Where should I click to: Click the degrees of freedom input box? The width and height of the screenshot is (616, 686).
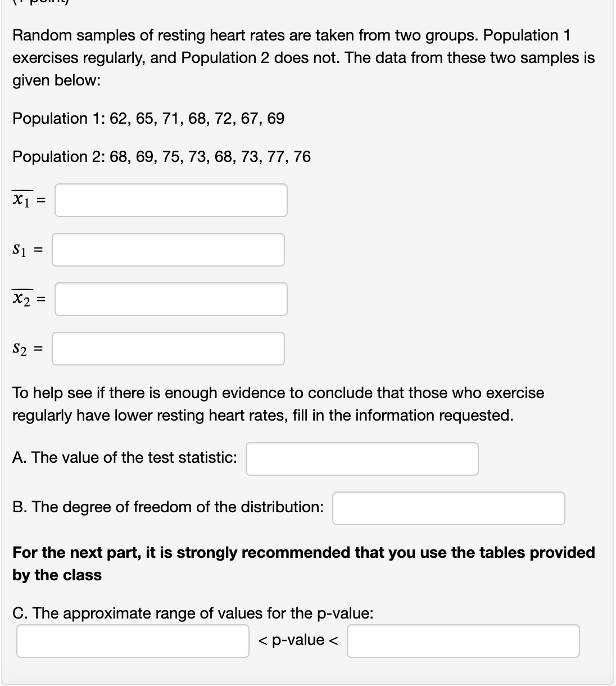[449, 508]
